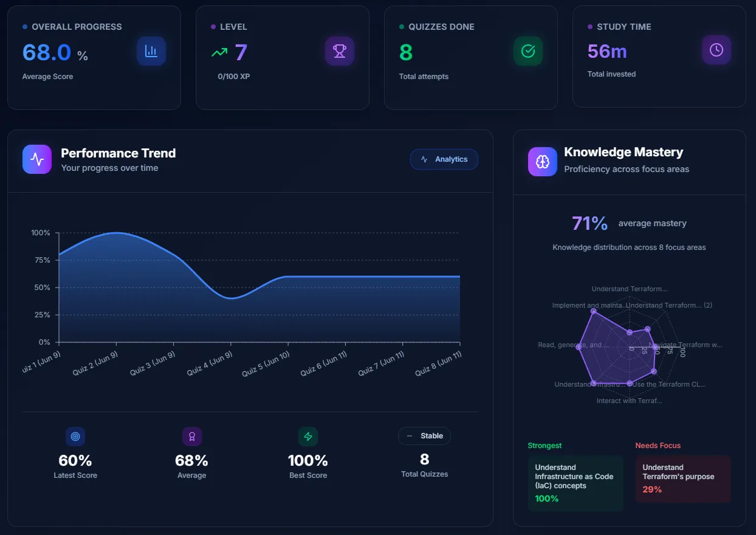
Task: Click the pulse icon beside Performance Trend
Action: tap(37, 159)
